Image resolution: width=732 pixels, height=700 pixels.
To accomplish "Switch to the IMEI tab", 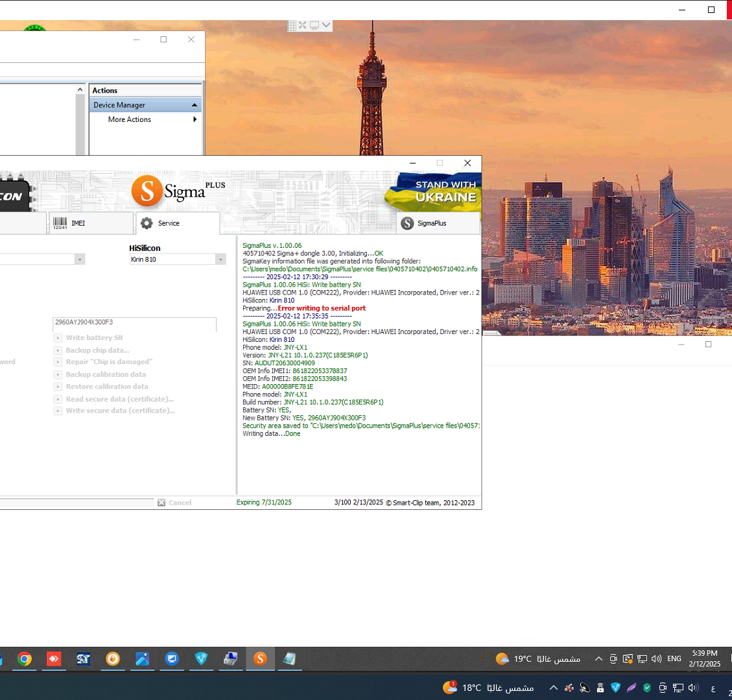I will point(91,223).
